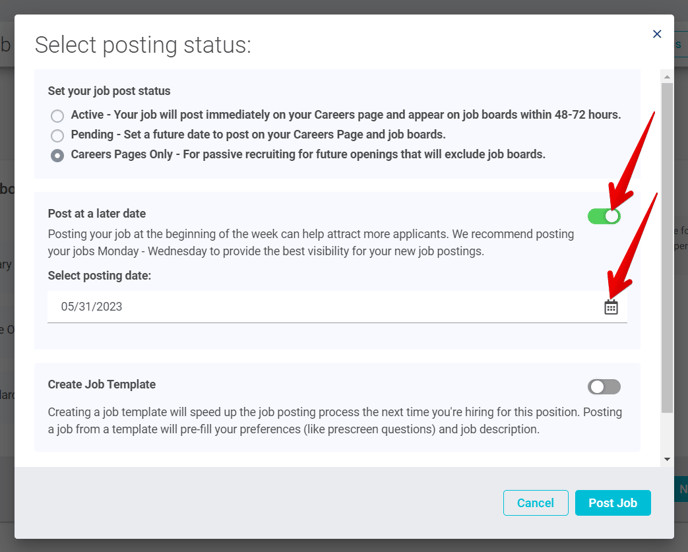The image size is (688, 552).
Task: Click the scrollbar up arrow
Action: (x=667, y=77)
